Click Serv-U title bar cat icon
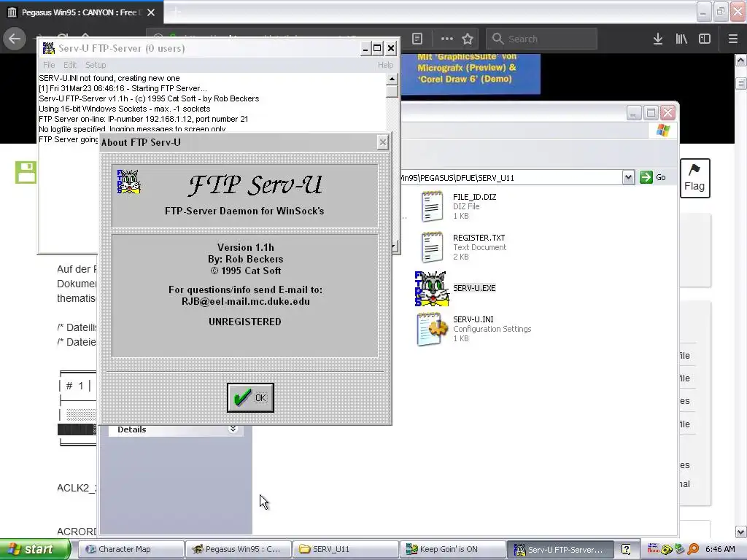This screenshot has height=560, width=747. click(49, 48)
